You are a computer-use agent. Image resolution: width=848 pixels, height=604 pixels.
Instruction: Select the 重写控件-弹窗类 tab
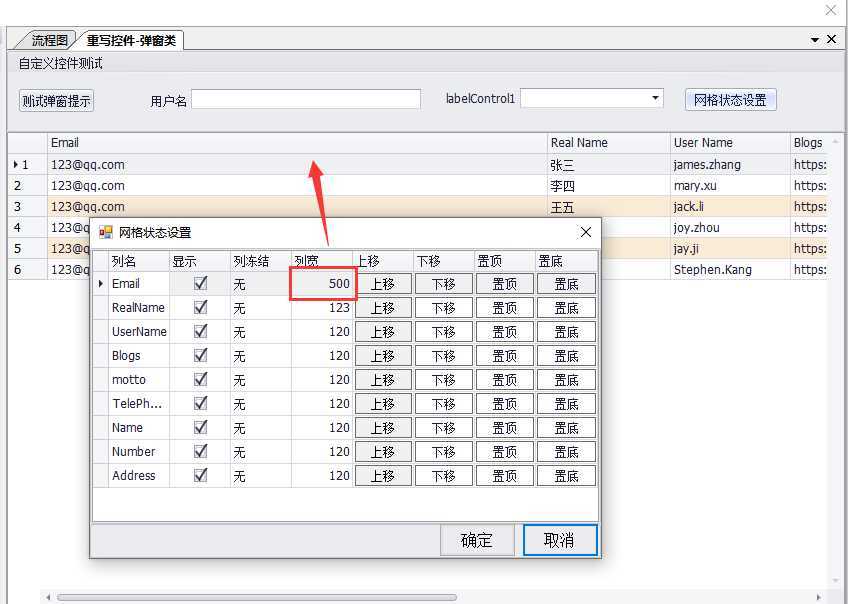[x=131, y=41]
